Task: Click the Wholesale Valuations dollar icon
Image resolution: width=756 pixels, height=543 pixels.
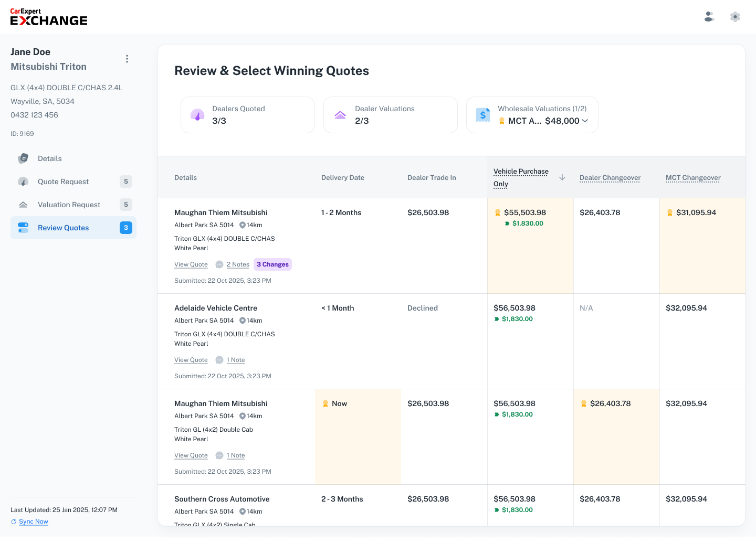Action: pyautogui.click(x=483, y=115)
